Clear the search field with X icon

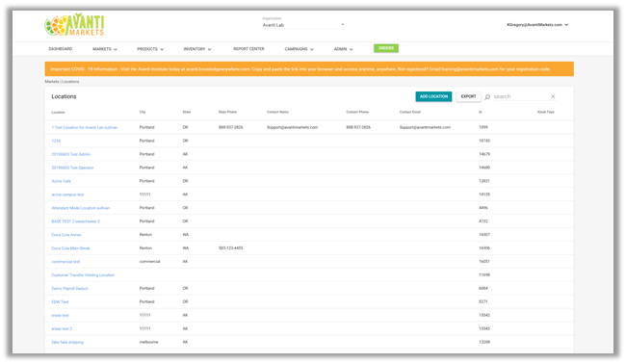553,96
